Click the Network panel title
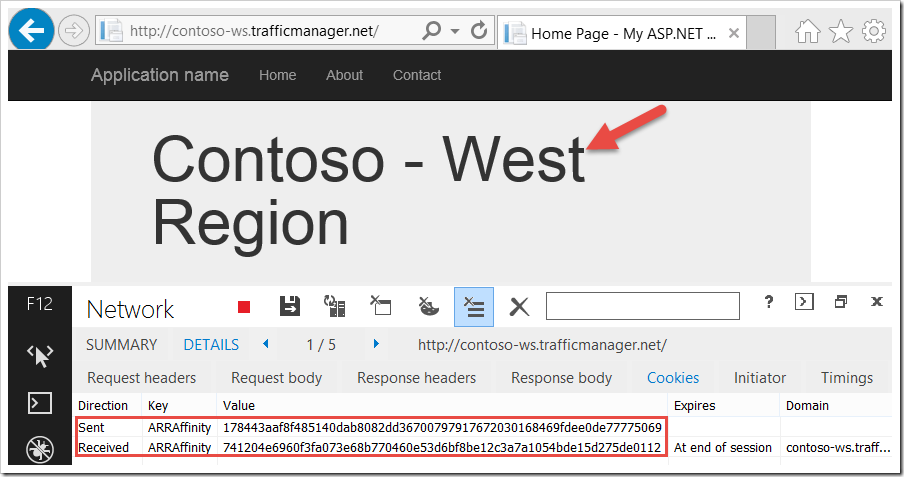904x477 pixels. click(x=130, y=309)
